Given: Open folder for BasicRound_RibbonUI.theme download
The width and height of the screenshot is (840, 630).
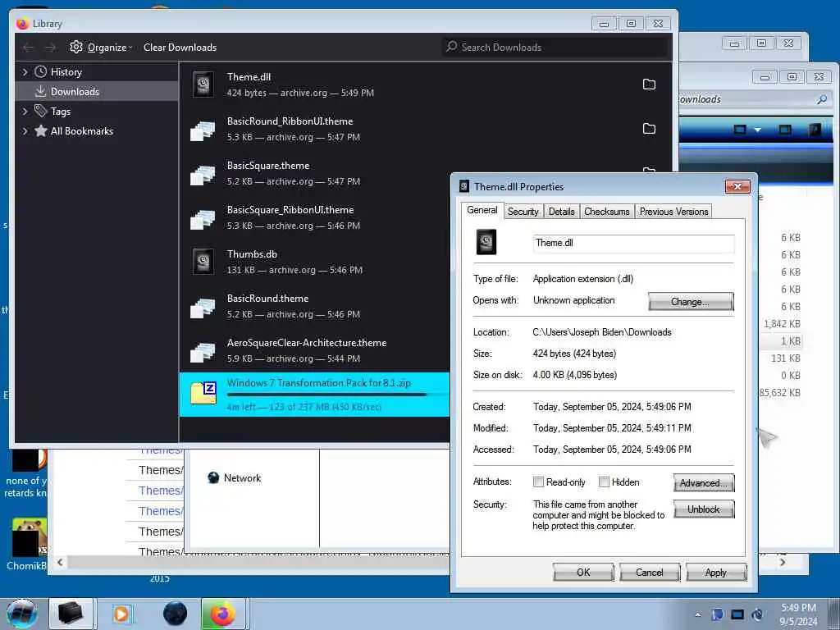Looking at the screenshot, I should [x=649, y=129].
